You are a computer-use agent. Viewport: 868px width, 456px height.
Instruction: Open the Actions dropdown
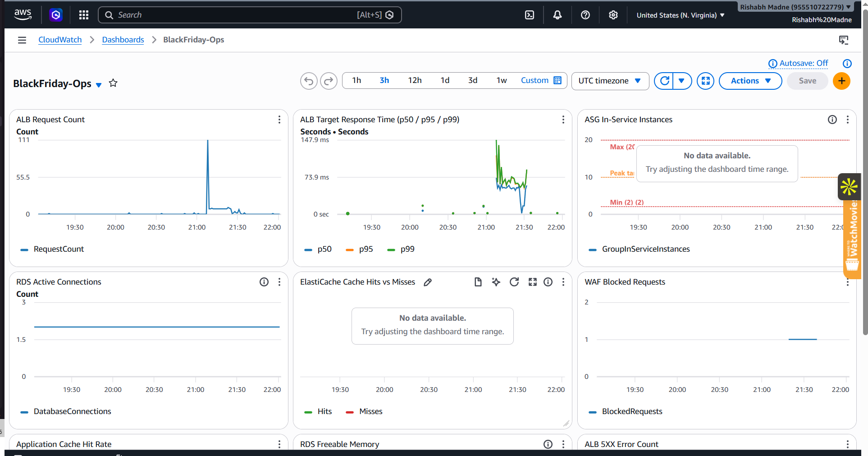[750, 81]
